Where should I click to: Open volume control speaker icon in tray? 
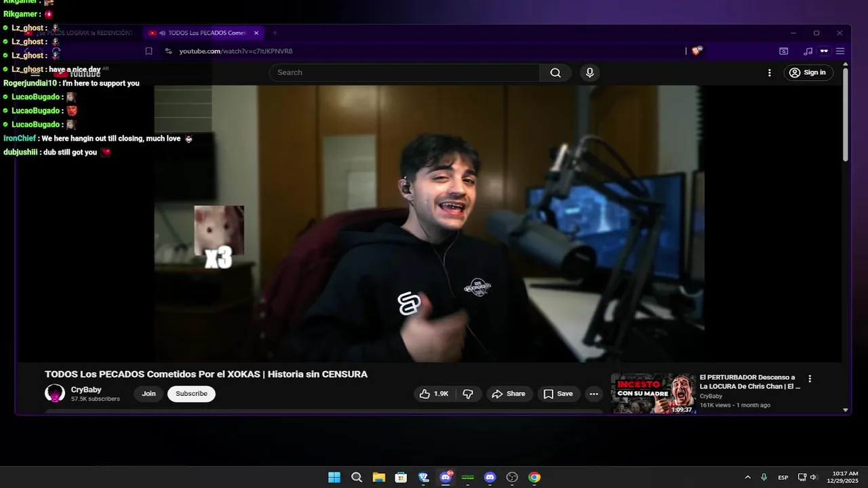(814, 477)
